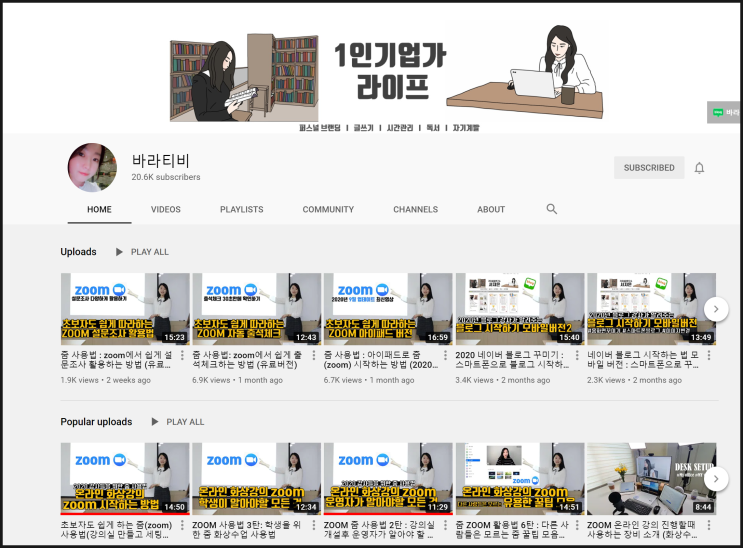Open the 14:50 popular zoom video thumbnail
This screenshot has width=743, height=548.
coord(125,479)
